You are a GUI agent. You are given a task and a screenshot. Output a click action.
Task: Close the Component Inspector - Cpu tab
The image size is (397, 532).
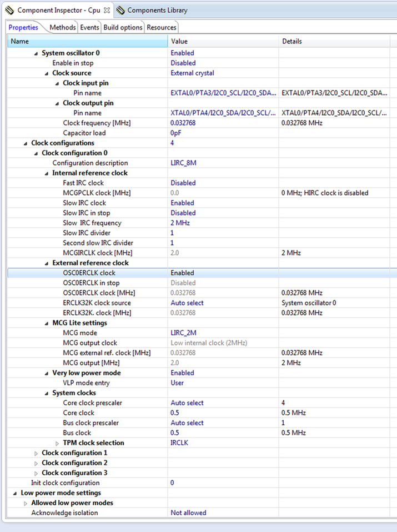tap(107, 10)
